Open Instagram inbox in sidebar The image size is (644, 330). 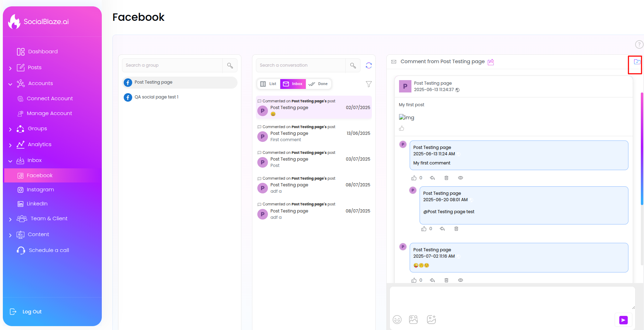[x=40, y=190]
